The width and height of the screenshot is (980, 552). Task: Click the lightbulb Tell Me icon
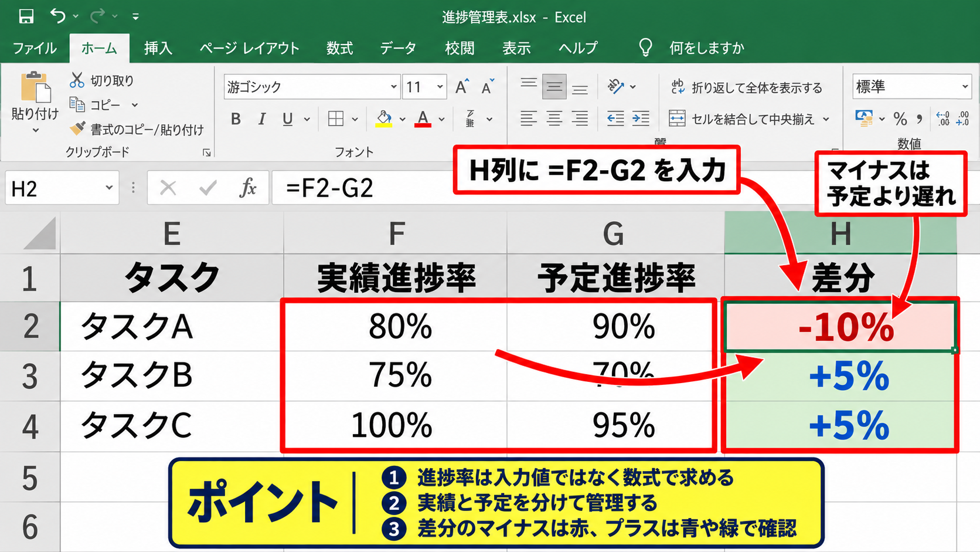(x=645, y=48)
